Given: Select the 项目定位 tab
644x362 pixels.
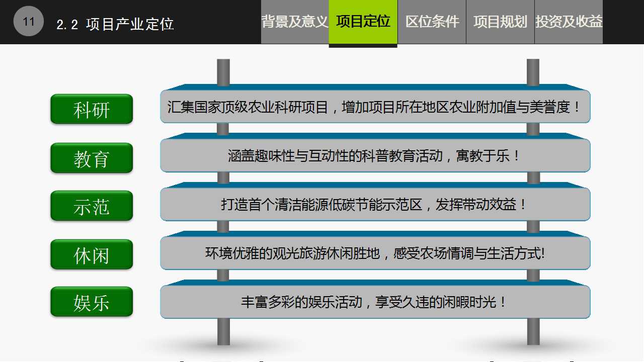Looking at the screenshot, I should 363,22.
